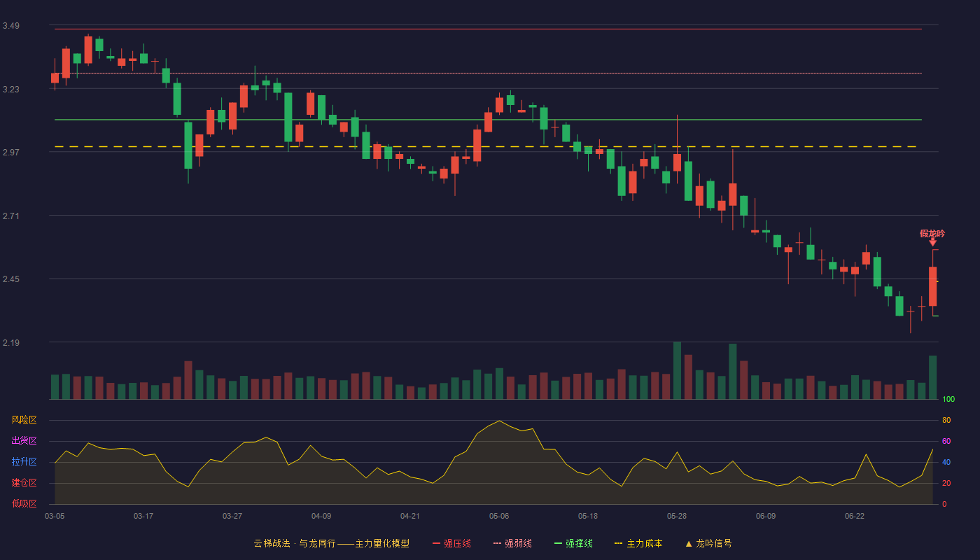
Task: Select the rightmost large red candlestick
Action: coord(932,286)
